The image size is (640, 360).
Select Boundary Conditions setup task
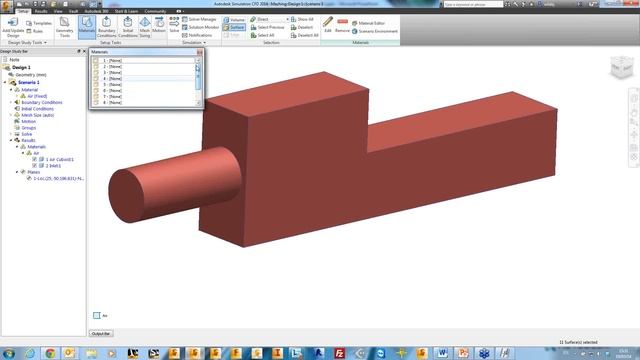click(x=107, y=27)
